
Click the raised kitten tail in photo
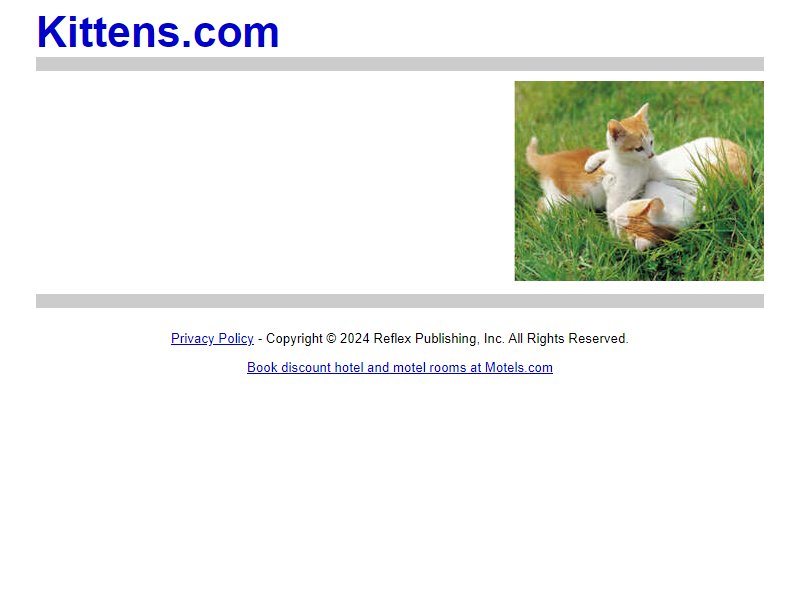coord(533,154)
